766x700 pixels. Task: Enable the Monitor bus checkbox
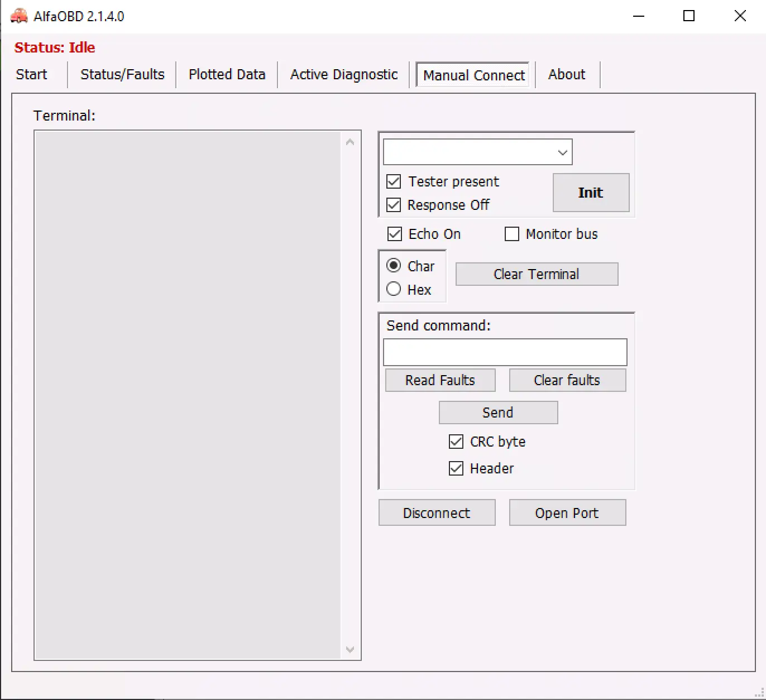click(511, 234)
